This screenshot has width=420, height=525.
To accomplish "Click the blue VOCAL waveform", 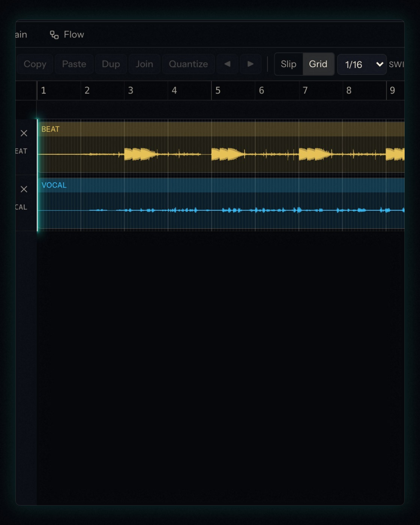I will (x=221, y=210).
